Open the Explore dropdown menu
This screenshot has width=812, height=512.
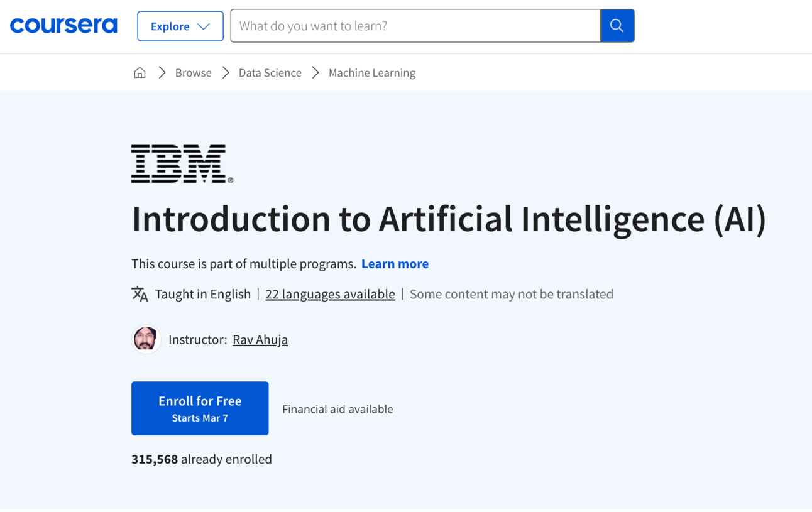coord(180,26)
